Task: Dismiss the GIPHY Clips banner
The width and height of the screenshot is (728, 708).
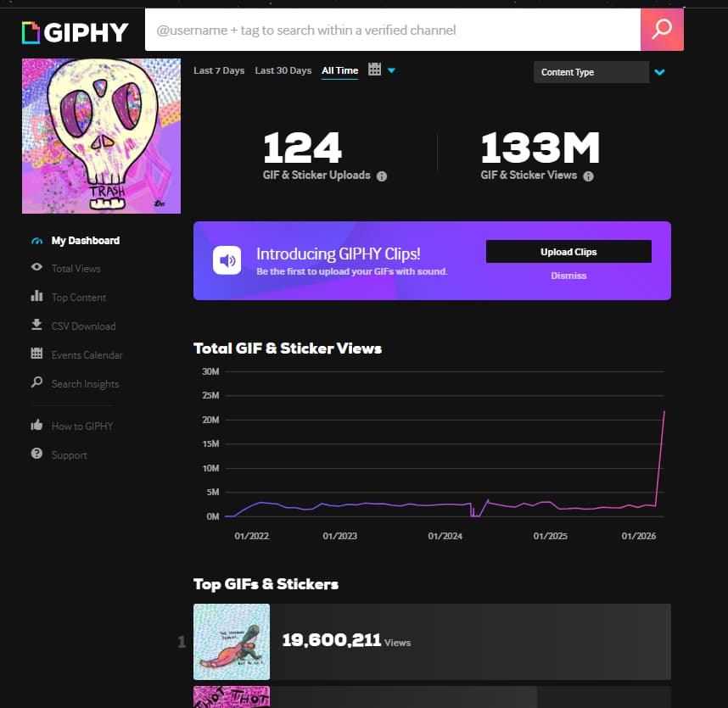Action: [x=568, y=276]
